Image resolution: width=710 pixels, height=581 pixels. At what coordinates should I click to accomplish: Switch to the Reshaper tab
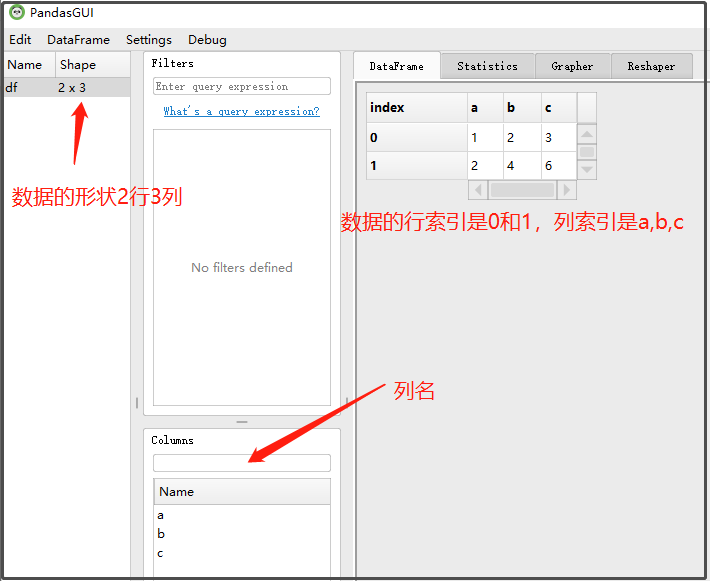click(x=651, y=66)
